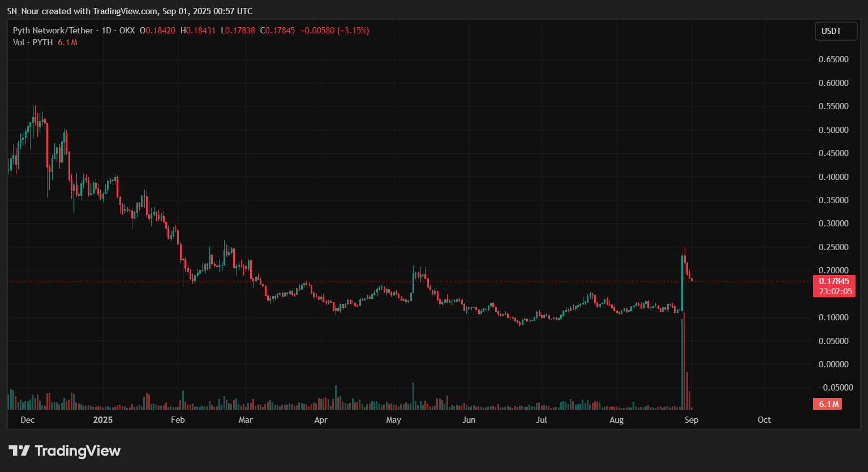Select the Sep label on time axis
The image size is (868, 472).
click(x=691, y=420)
